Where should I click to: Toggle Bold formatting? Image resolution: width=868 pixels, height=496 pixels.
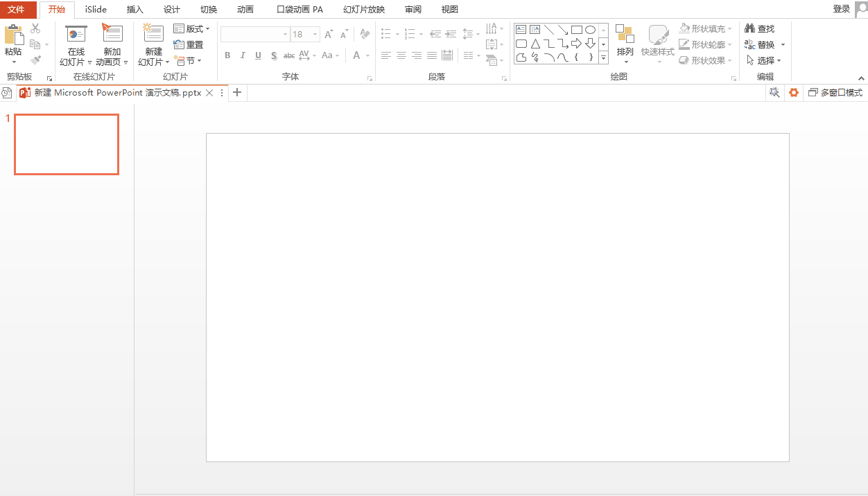[227, 55]
